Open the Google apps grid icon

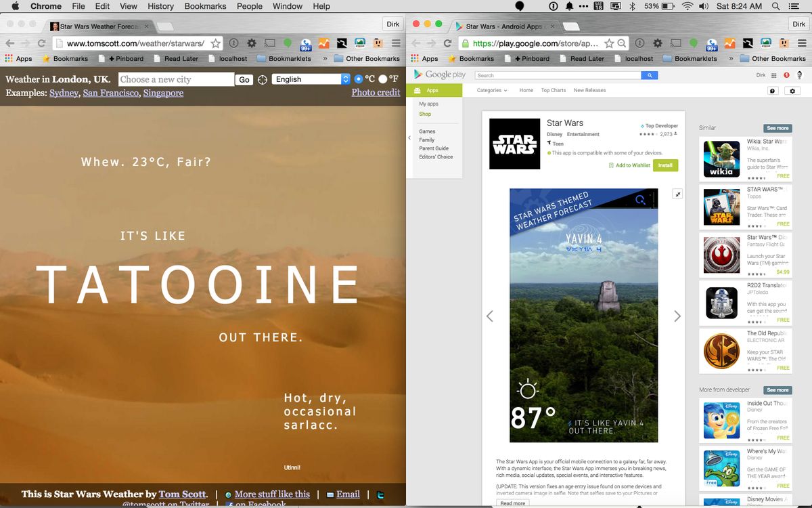coord(774,75)
